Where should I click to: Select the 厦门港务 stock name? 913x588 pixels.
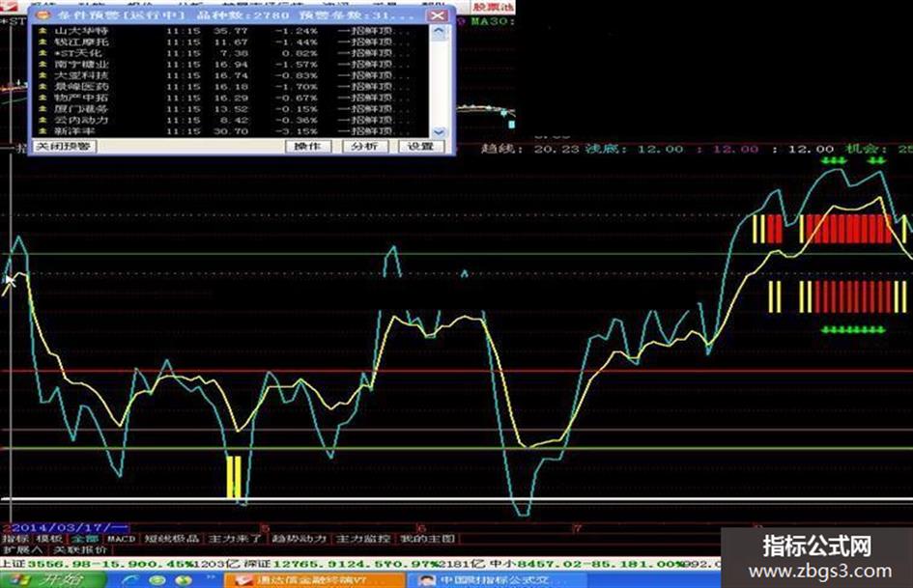[81, 109]
